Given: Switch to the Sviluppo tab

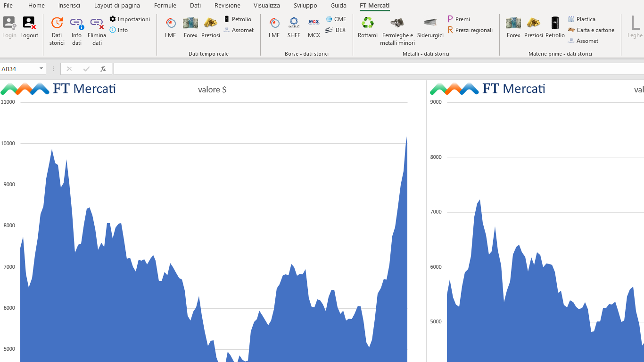Looking at the screenshot, I should tap(305, 6).
